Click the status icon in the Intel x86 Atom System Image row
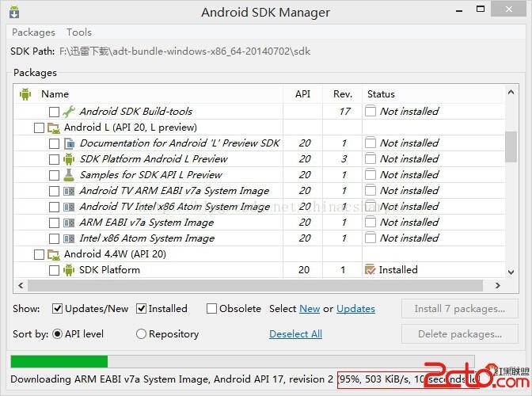The height and width of the screenshot is (396, 532). [x=370, y=238]
